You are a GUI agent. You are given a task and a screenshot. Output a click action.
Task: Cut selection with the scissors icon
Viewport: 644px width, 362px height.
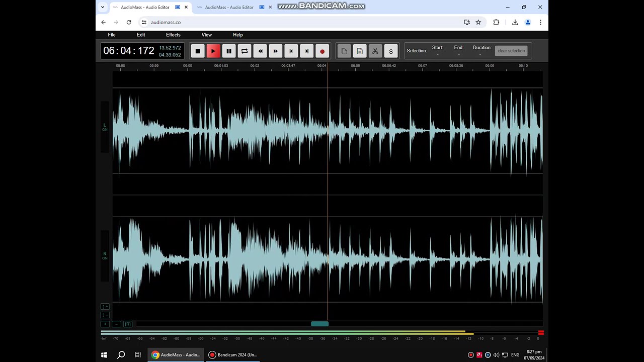(375, 51)
